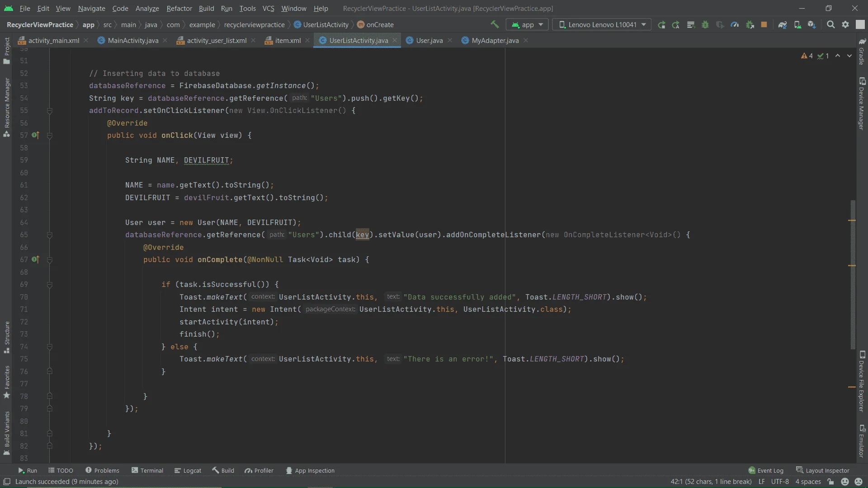The height and width of the screenshot is (488, 868).
Task: Click Attach Debugger to Android Process icon
Action: pyautogui.click(x=750, y=24)
